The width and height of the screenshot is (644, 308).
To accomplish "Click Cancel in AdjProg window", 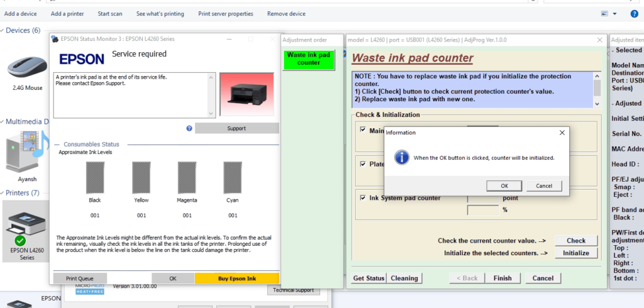I will (543, 278).
